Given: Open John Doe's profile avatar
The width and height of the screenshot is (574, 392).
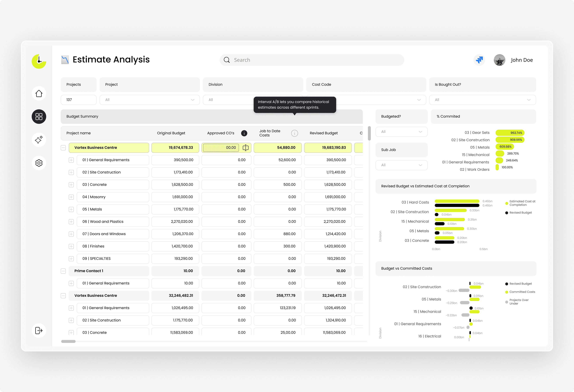Looking at the screenshot, I should coord(499,60).
